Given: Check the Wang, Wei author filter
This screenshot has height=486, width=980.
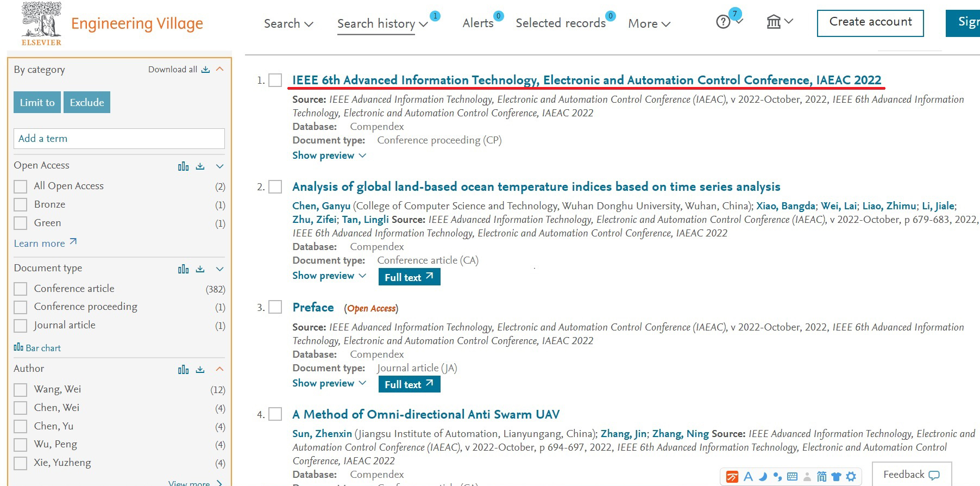Looking at the screenshot, I should (x=21, y=390).
